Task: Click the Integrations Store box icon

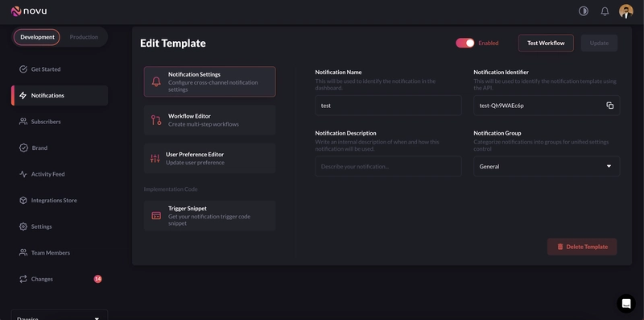Action: [23, 201]
